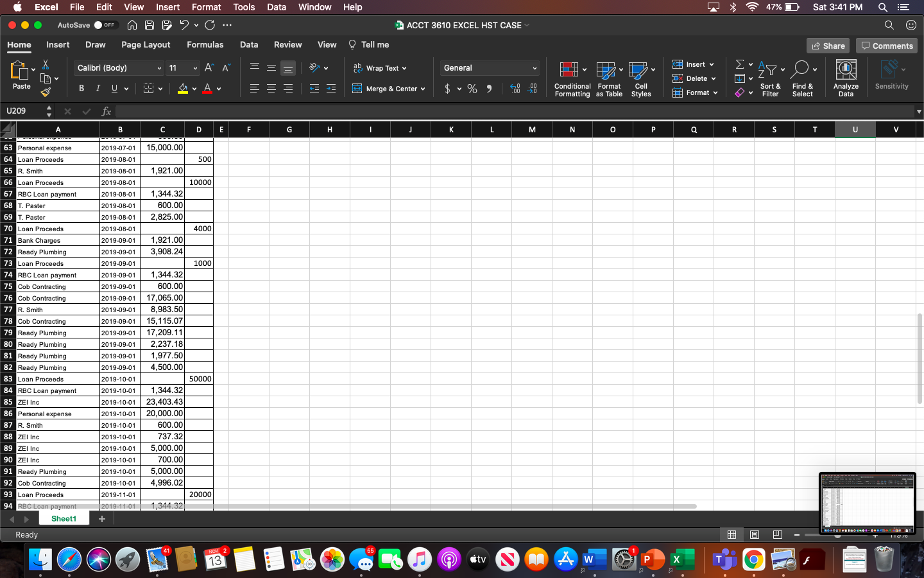Click the Share button
The height and width of the screenshot is (578, 924).
coord(828,45)
